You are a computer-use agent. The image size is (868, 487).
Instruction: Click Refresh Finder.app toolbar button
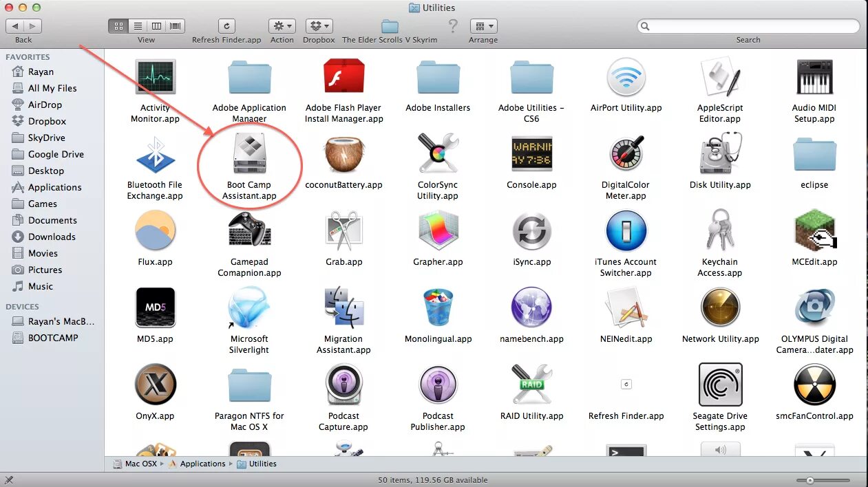[x=226, y=26]
